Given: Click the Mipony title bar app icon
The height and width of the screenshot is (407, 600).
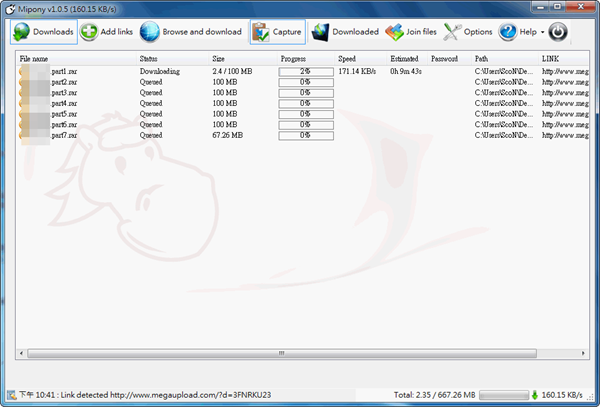Looking at the screenshot, I should [11, 9].
